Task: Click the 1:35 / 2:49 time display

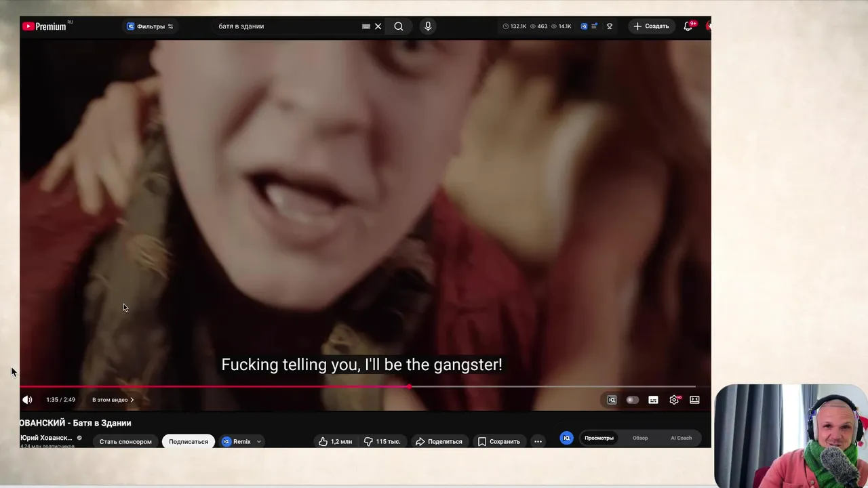Action: click(x=60, y=400)
